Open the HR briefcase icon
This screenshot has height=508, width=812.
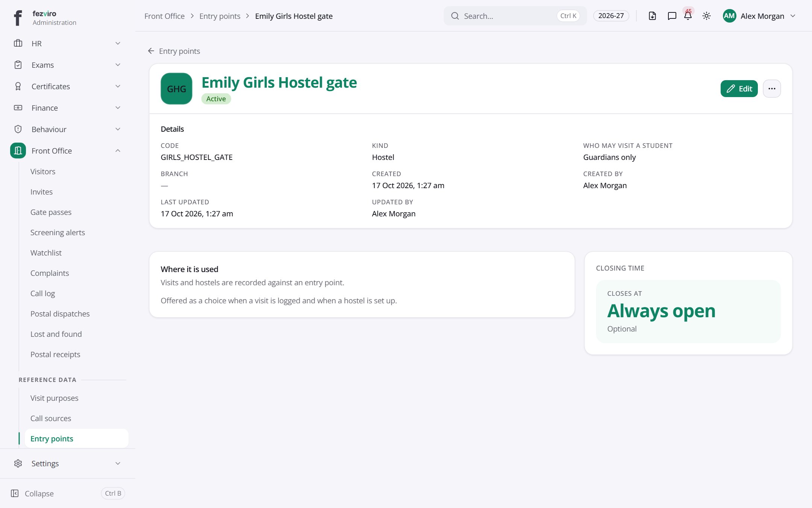click(18, 43)
